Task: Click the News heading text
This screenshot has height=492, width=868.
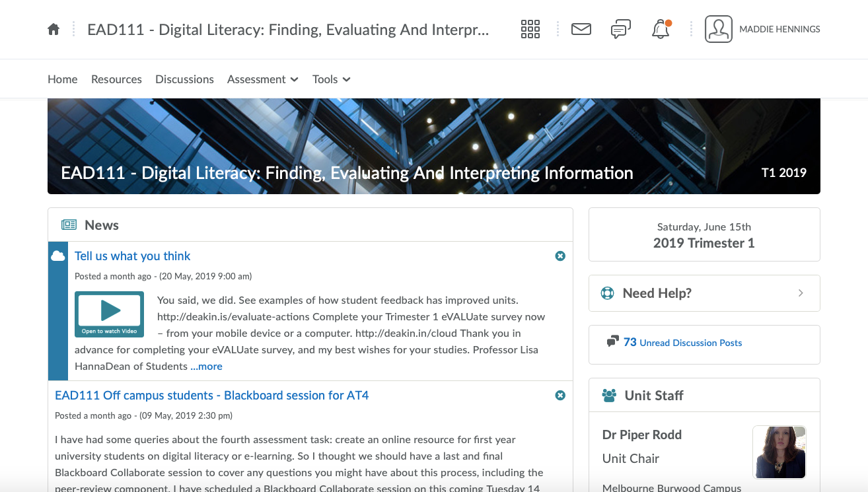Action: (x=102, y=225)
